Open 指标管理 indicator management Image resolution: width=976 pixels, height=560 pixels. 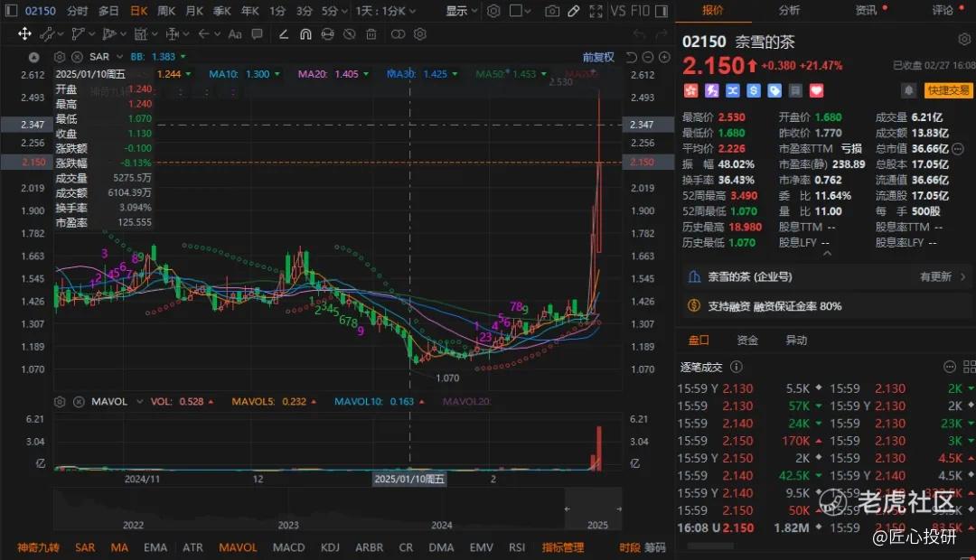tap(563, 547)
